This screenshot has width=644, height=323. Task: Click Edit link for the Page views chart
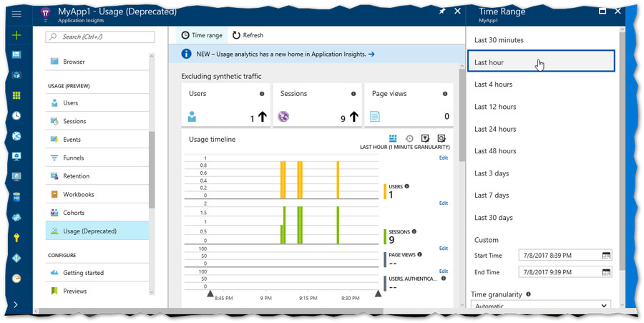(444, 249)
